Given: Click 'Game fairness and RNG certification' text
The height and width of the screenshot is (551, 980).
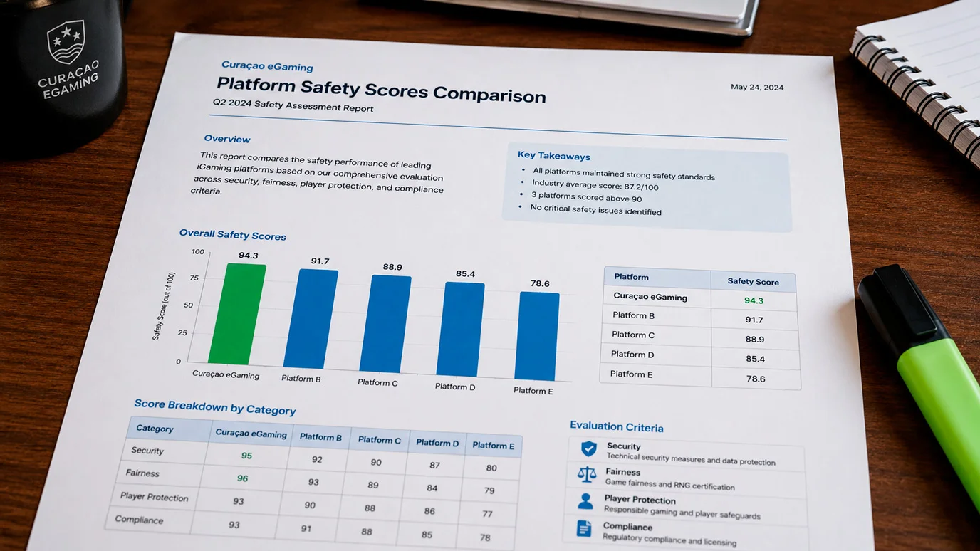Looking at the screenshot, I should [x=670, y=485].
